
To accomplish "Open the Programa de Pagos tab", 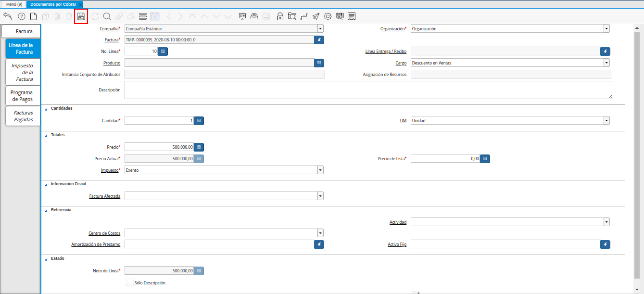I will [23, 96].
